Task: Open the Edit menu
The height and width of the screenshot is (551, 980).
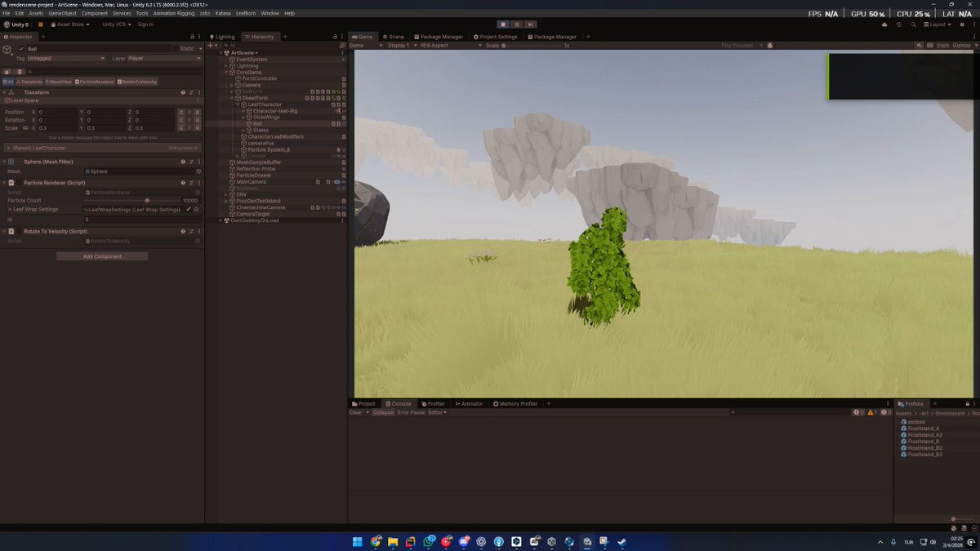Action: [19, 13]
